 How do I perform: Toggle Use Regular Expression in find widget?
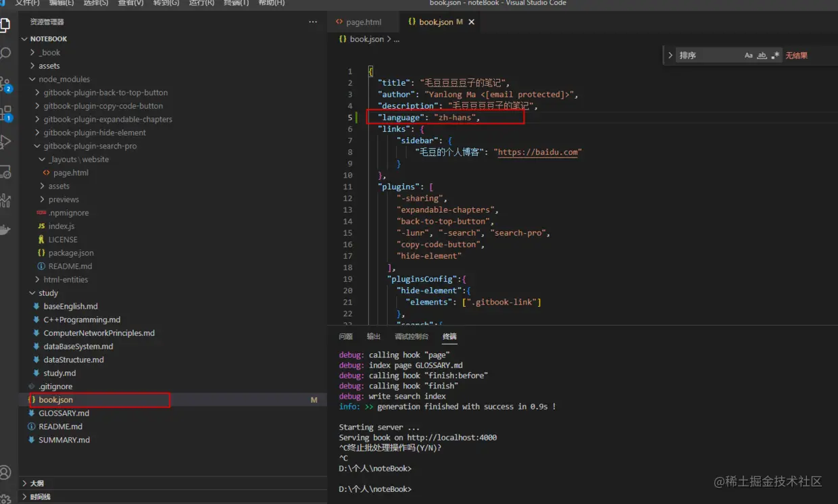[775, 55]
